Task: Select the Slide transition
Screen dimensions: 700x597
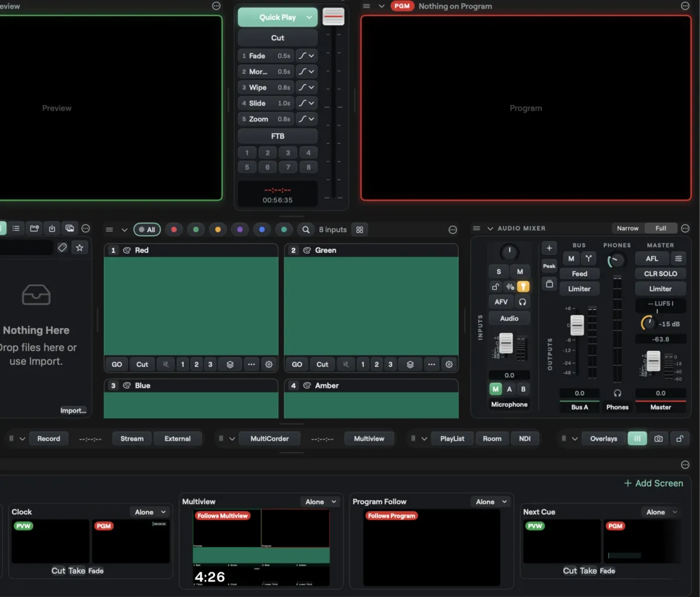Action: coord(267,103)
